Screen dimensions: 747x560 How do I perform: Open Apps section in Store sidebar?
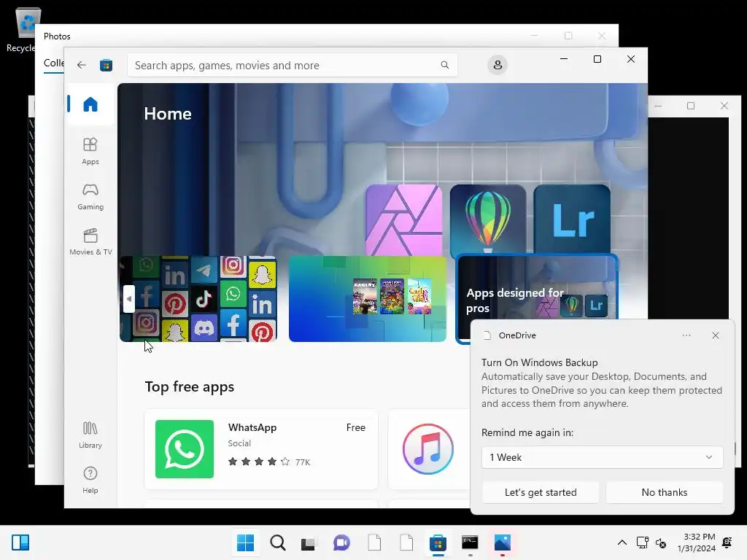tap(90, 151)
